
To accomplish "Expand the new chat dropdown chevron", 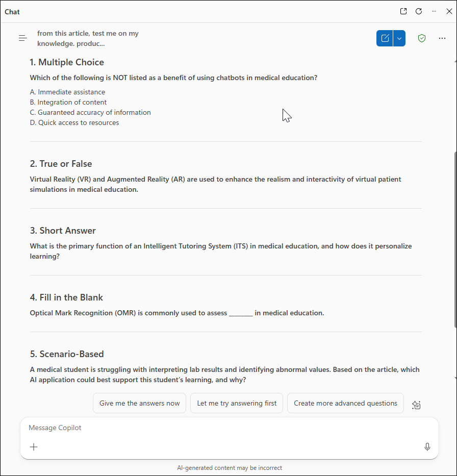I will (x=399, y=38).
